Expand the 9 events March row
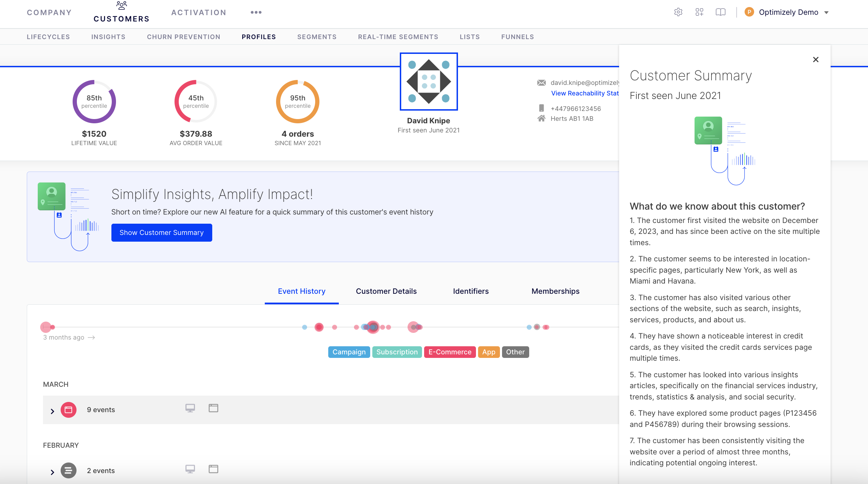868x484 pixels. tap(52, 410)
